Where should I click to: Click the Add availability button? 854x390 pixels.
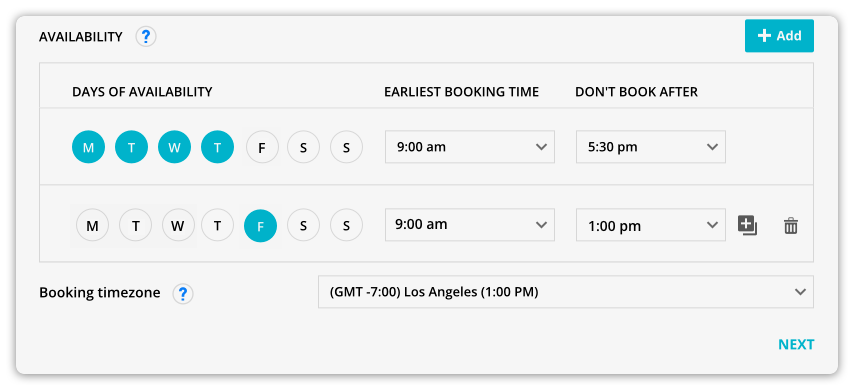tap(779, 36)
